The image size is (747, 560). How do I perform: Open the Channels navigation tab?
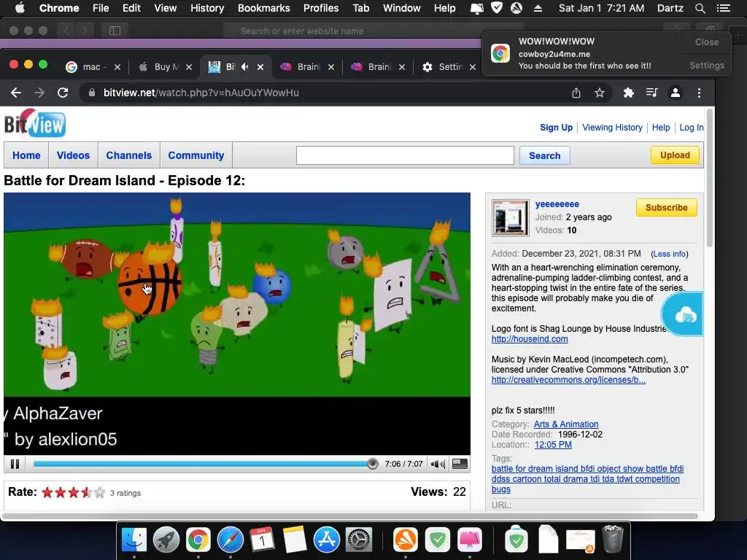128,155
